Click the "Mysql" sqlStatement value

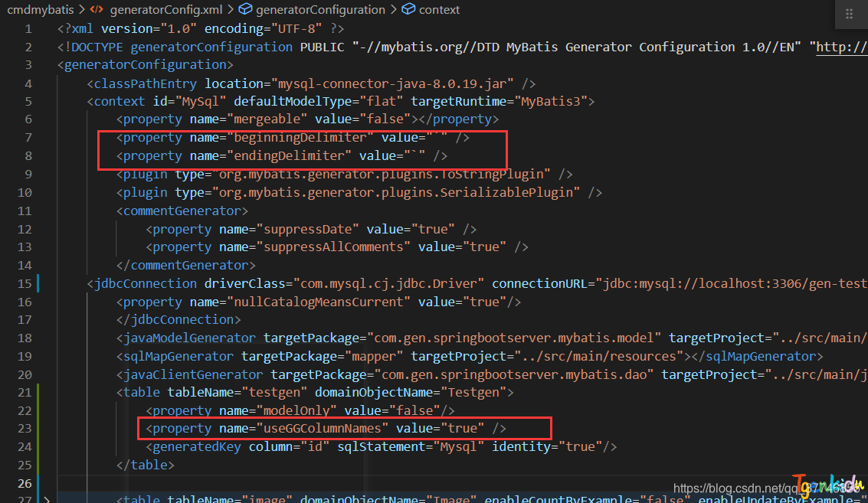(458, 446)
